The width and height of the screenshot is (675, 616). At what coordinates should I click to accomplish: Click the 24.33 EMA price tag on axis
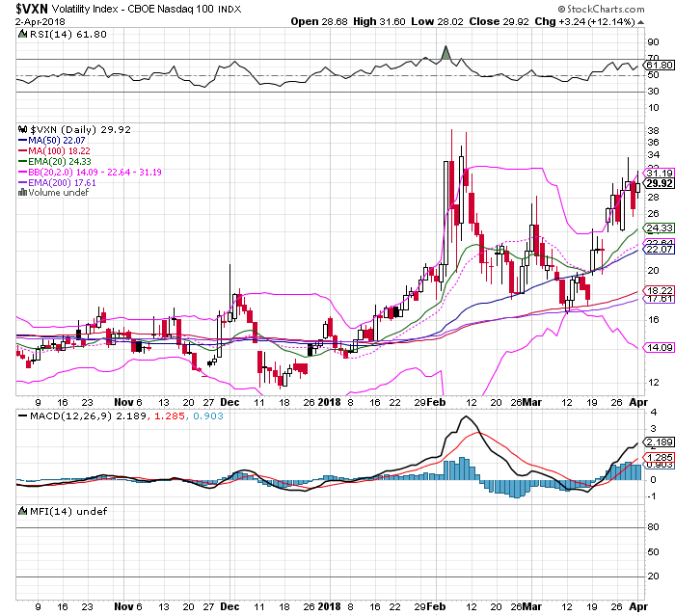click(x=659, y=228)
